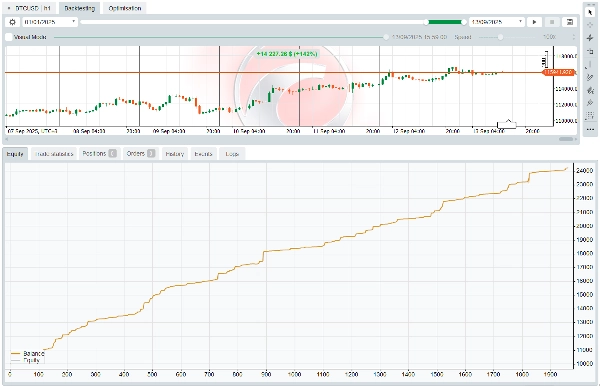Click the green profit label +14 227.26 $
This screenshot has height=386, width=600.
coord(287,54)
